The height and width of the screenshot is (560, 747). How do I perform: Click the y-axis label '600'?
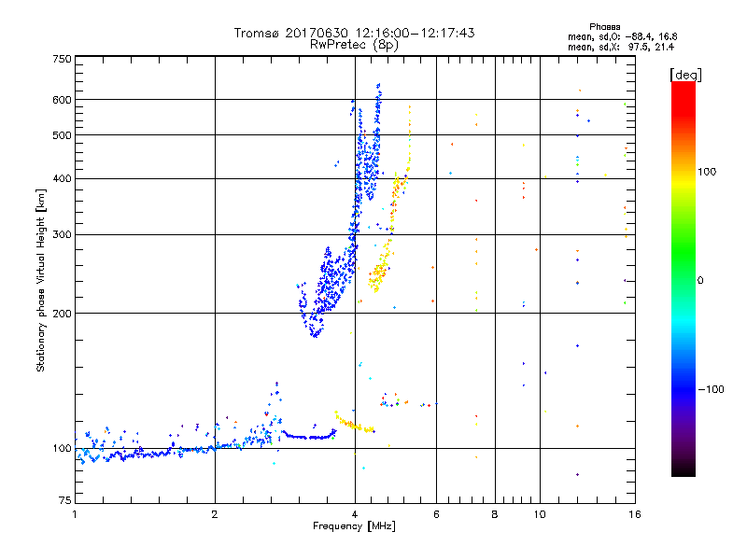[x=62, y=100]
